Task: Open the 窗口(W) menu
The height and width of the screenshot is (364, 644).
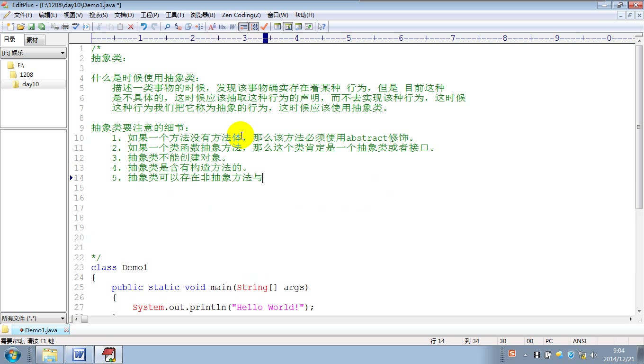Action: click(277, 15)
